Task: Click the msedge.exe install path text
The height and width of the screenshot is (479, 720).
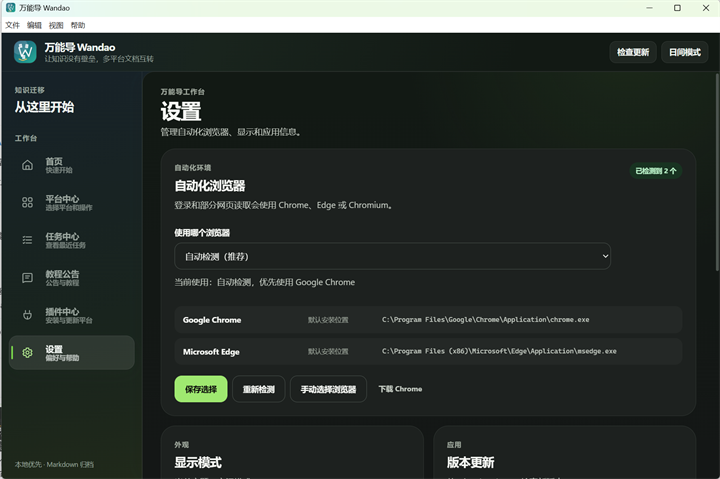Action: tap(499, 351)
